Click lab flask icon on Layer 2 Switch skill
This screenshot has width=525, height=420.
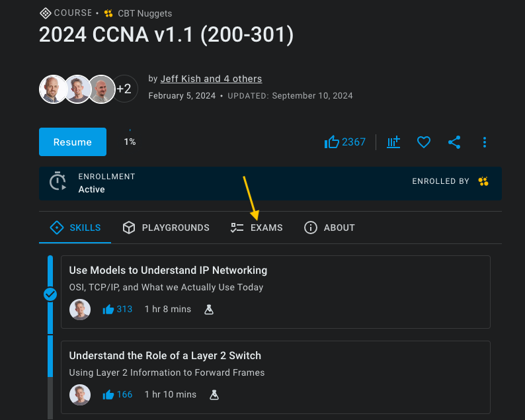[214, 395]
